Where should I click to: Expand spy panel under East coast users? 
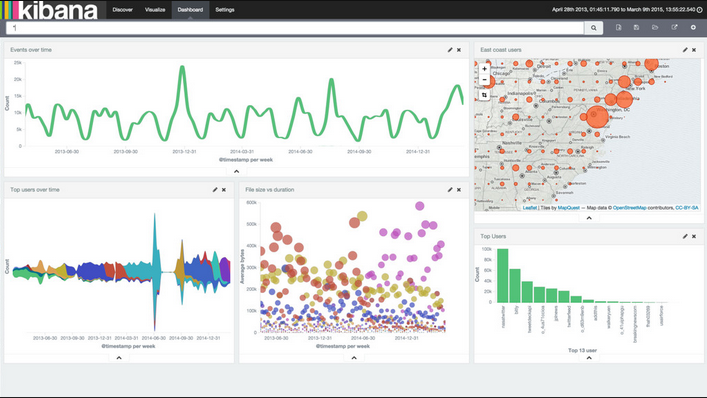click(589, 218)
